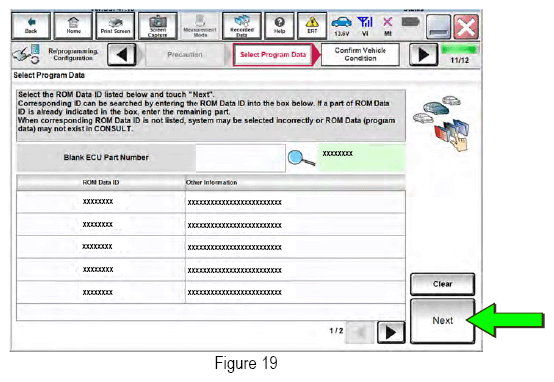Click the first row's Other Information cell
The image size is (554, 382).
coord(295,202)
